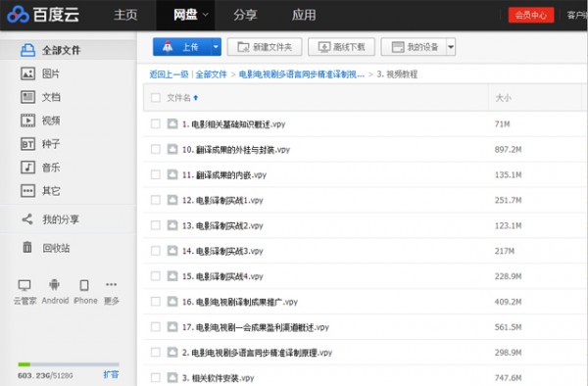Check the box for 1. 电影相关基础知识概述.vpy
The height and width of the screenshot is (386, 588).
(155, 124)
